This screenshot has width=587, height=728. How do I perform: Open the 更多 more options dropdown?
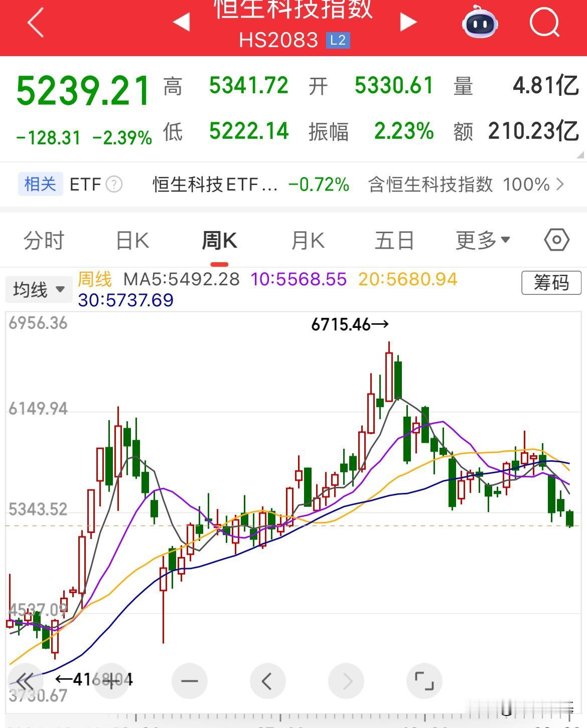[481, 240]
